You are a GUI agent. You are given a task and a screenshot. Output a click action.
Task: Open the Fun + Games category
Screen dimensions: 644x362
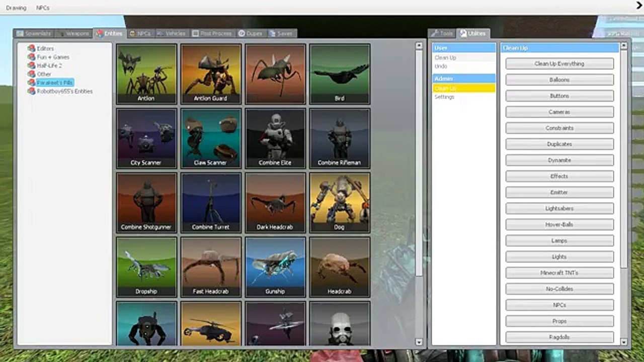tap(53, 57)
